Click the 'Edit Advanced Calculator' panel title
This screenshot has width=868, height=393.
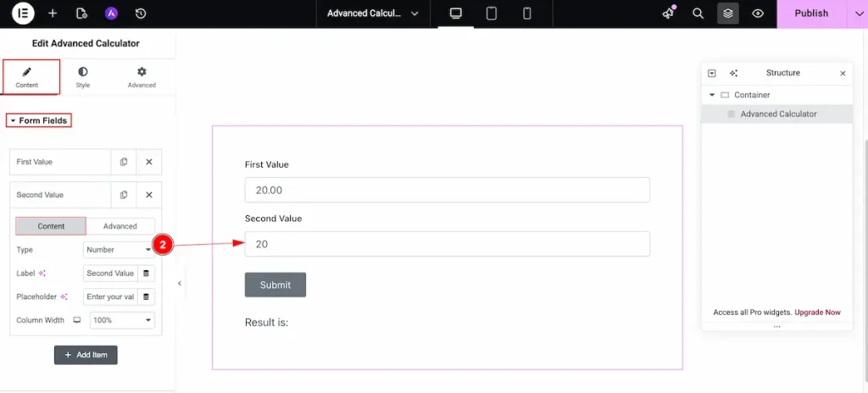coord(86,43)
